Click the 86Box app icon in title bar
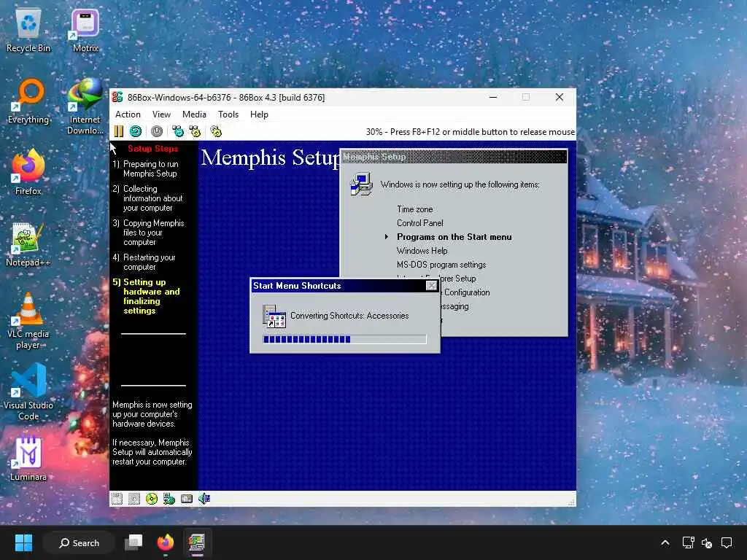This screenshot has height=560, width=747. [117, 97]
